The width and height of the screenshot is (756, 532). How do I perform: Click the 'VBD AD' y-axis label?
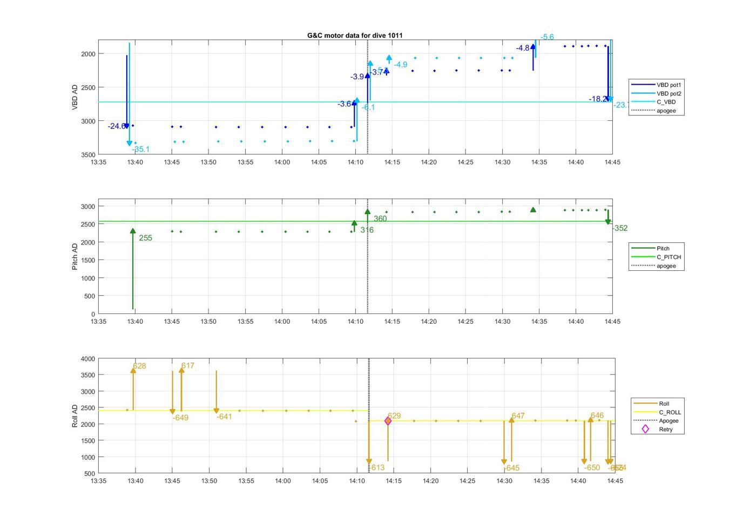point(75,97)
